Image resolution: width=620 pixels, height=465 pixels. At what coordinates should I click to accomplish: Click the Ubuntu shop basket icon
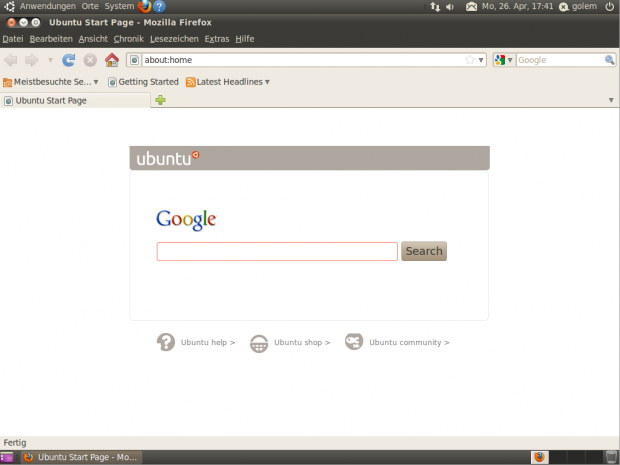click(259, 343)
